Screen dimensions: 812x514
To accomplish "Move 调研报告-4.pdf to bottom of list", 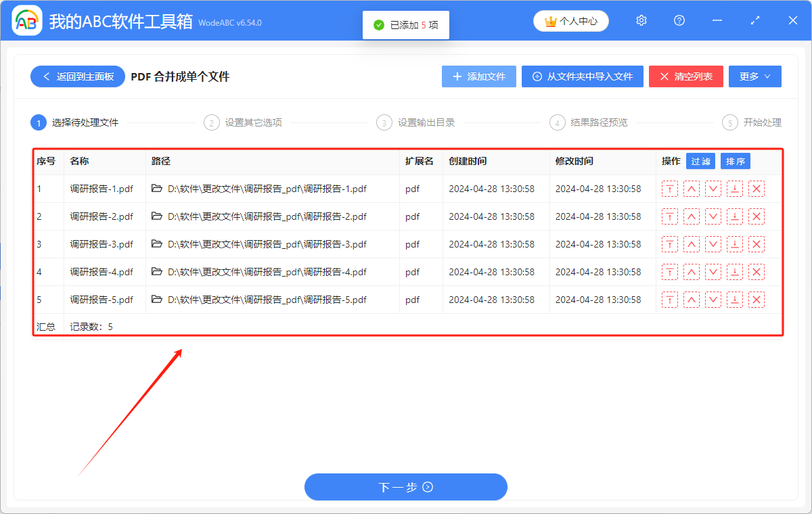I will tap(735, 273).
